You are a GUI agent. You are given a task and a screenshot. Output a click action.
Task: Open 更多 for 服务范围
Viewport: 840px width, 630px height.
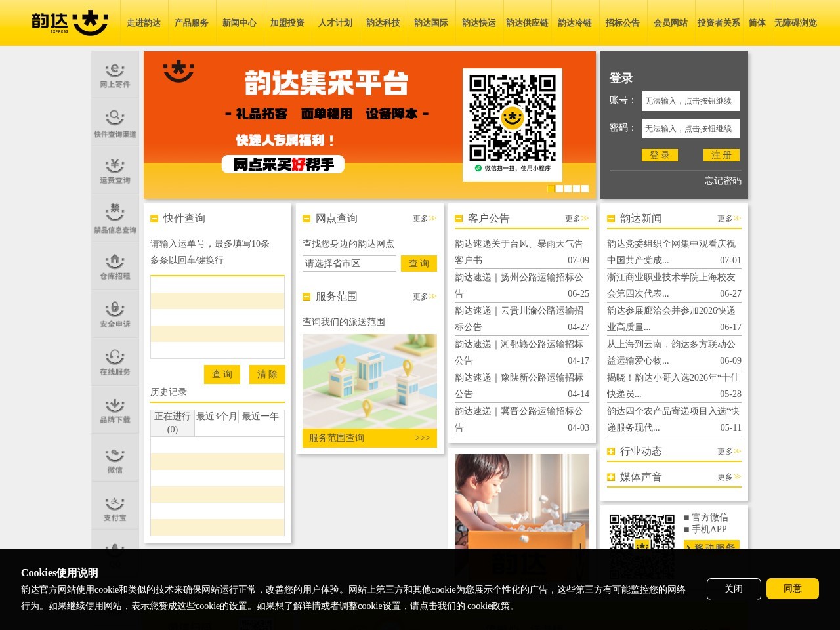pos(425,297)
